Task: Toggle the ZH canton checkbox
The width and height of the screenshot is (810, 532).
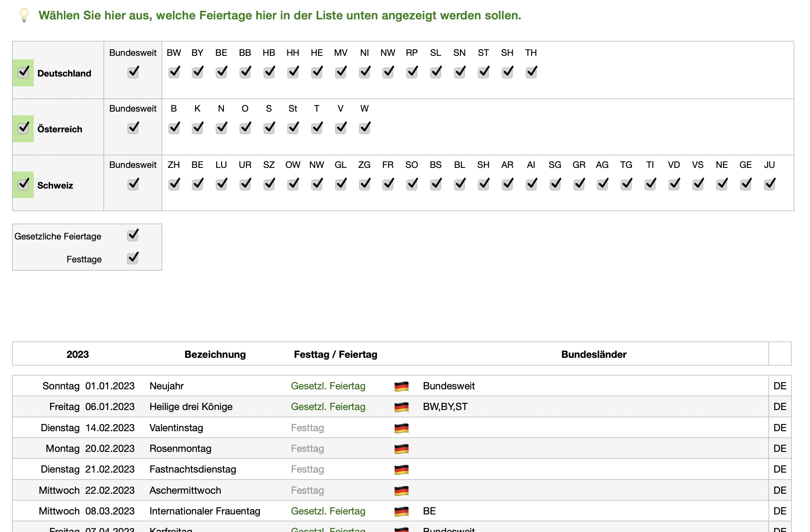Action: 174,184
